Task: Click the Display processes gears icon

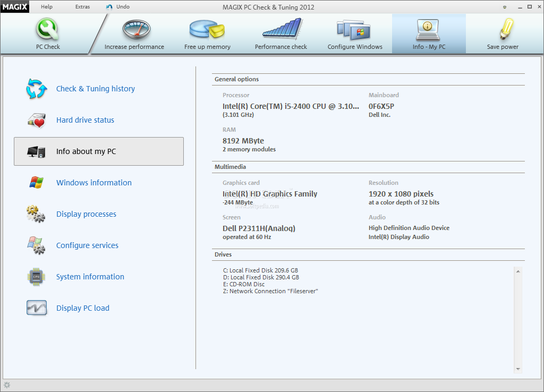Action: coord(36,214)
